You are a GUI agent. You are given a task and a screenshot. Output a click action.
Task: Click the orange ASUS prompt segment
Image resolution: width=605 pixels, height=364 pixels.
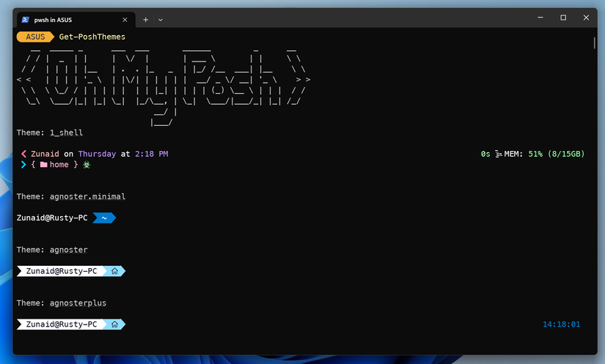pos(35,37)
